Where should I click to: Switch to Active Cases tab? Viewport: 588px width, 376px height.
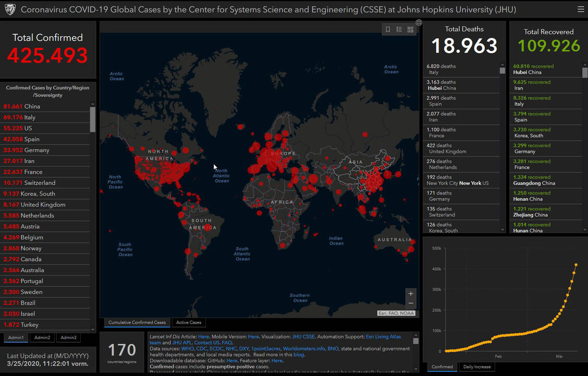[189, 322]
